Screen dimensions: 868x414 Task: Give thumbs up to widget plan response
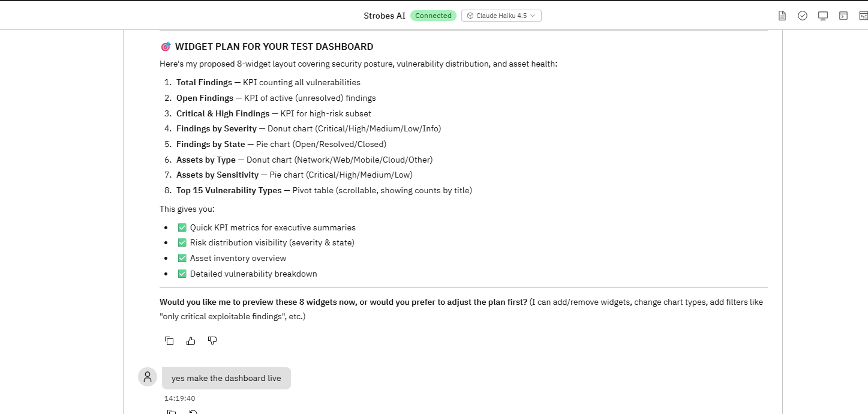(191, 341)
